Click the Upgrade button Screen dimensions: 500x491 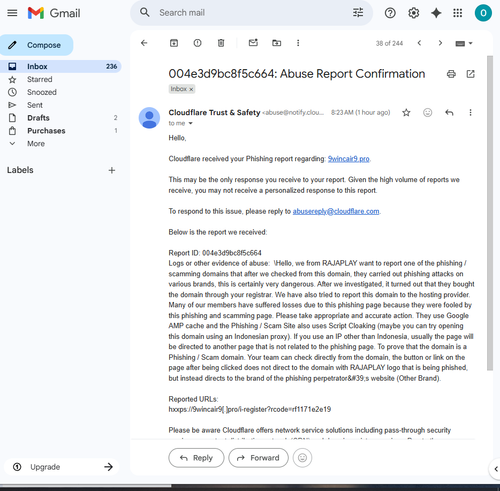(62, 467)
